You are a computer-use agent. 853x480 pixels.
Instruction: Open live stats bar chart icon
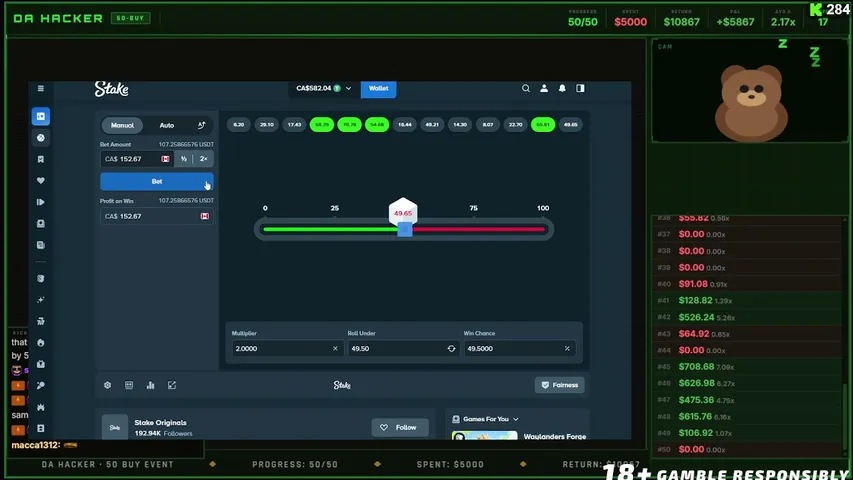coord(151,385)
